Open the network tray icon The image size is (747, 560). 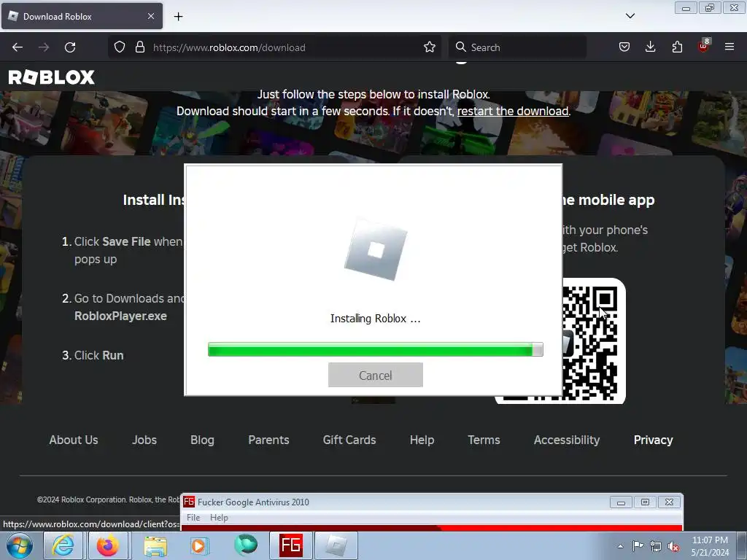[656, 546]
